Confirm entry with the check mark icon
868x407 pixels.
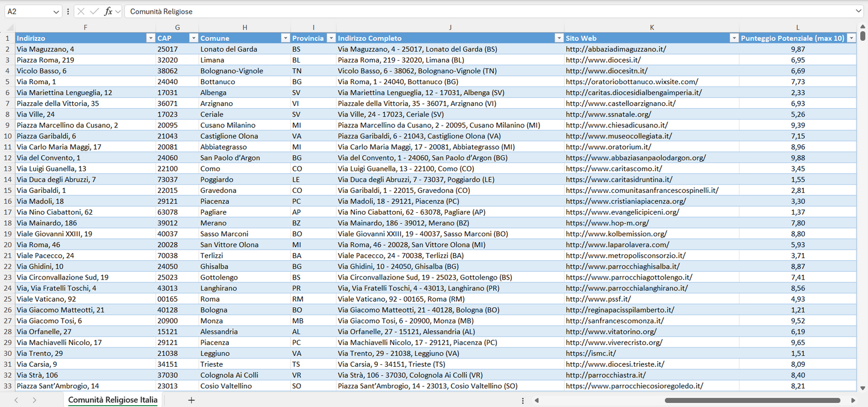[94, 10]
